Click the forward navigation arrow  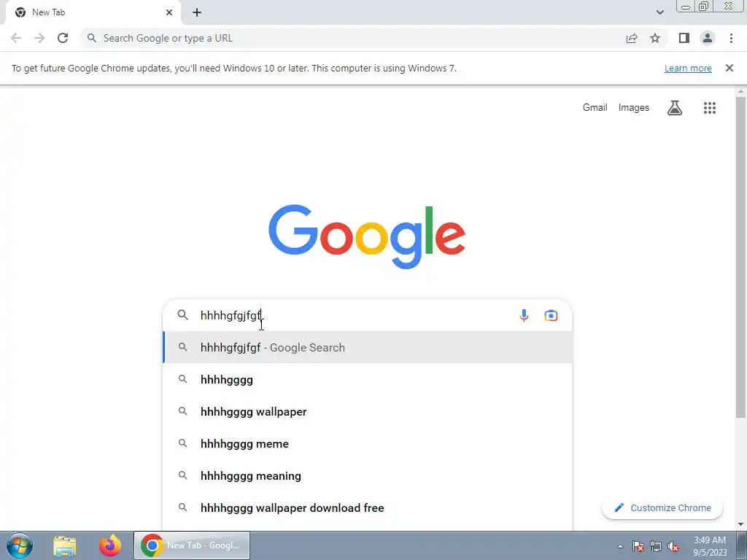click(x=39, y=38)
